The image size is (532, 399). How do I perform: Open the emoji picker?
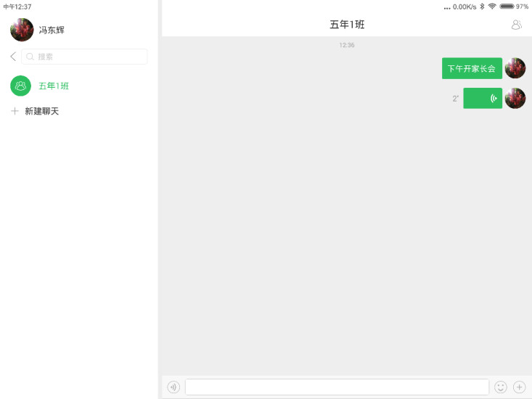point(501,387)
